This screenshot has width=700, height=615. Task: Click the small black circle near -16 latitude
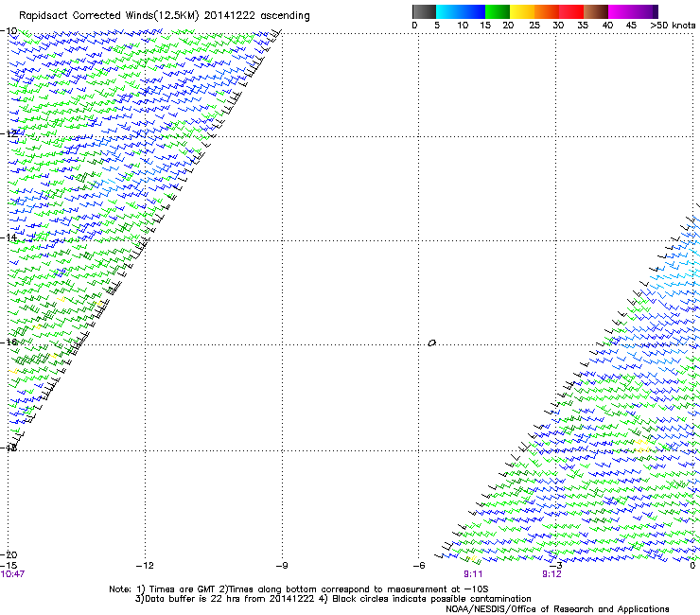(431, 343)
